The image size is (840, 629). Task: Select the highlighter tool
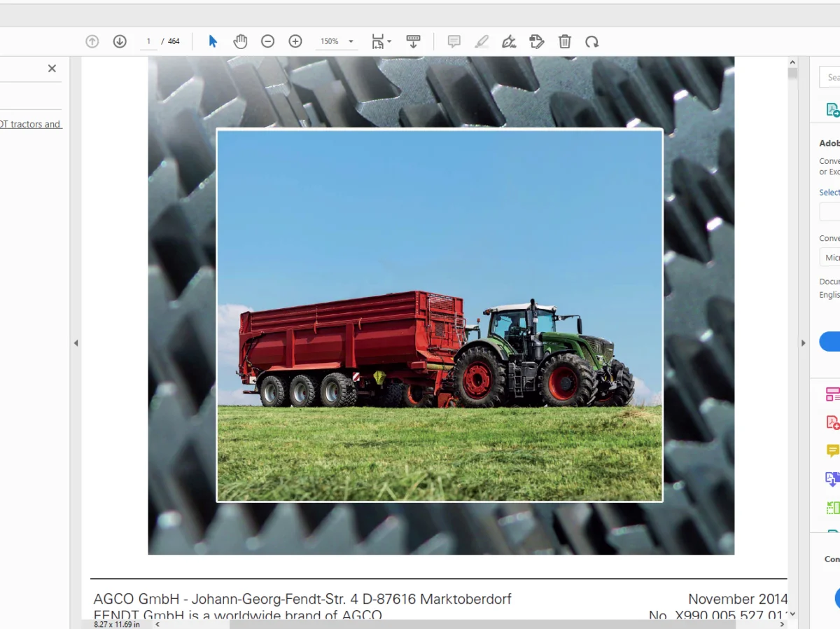coord(482,41)
